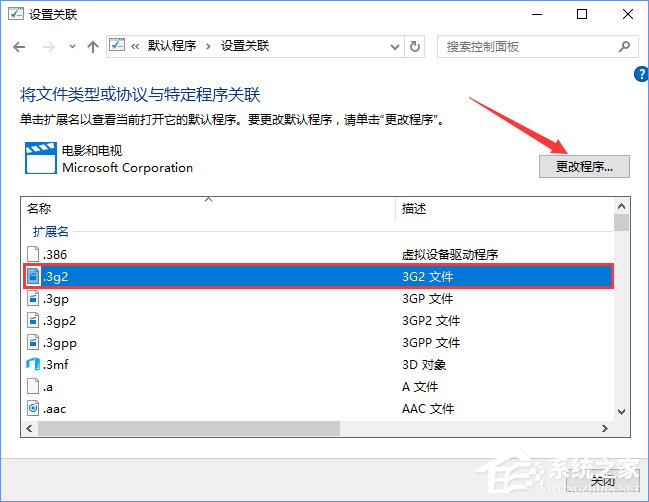Select the .a extension row
This screenshot has width=649, height=502.
click(318, 387)
